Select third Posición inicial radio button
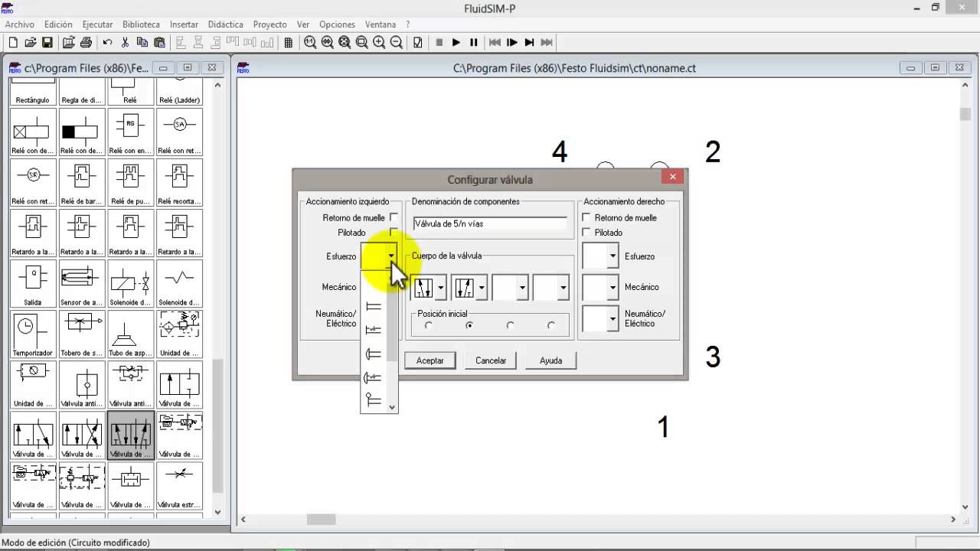This screenshot has height=551, width=980. coord(510,325)
